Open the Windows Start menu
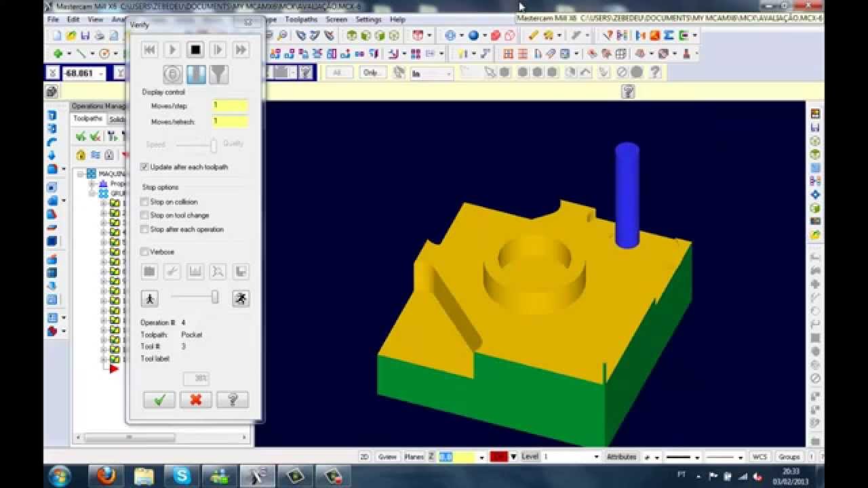Viewport: 868px width, 488px height. (60, 476)
